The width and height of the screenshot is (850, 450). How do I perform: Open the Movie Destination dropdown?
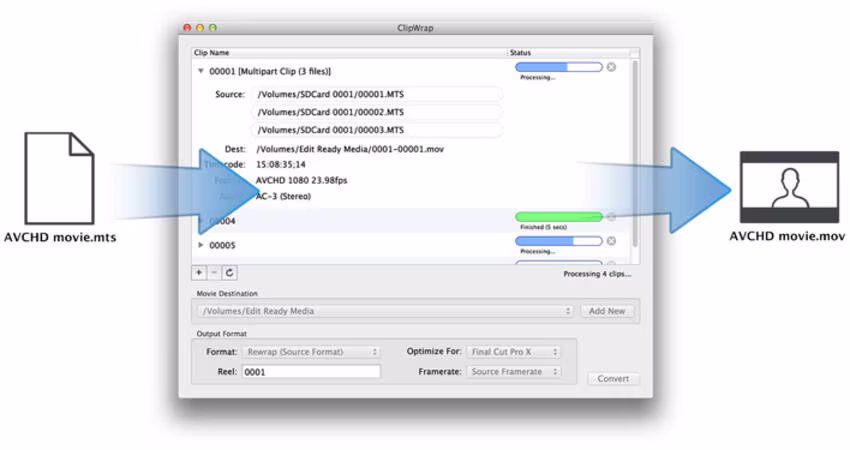tap(384, 311)
